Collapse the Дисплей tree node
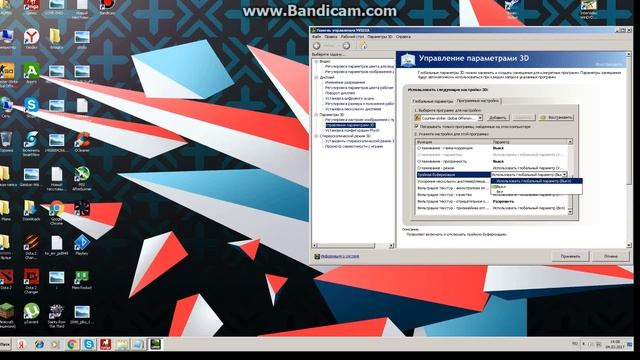Viewport: 640px width, 360px height. (x=316, y=77)
